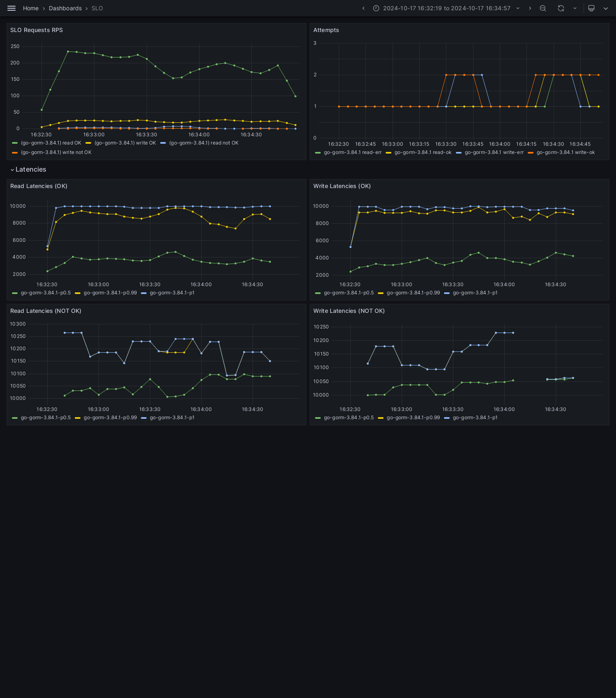The width and height of the screenshot is (616, 698).
Task: Toggle write-ok series in Attempts legend
Action: click(565, 152)
